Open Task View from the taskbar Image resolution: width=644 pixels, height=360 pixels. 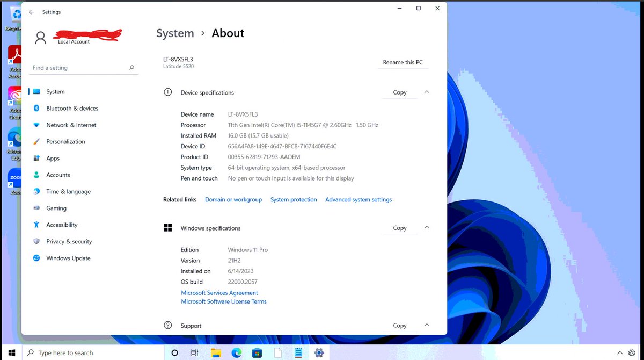click(x=195, y=353)
